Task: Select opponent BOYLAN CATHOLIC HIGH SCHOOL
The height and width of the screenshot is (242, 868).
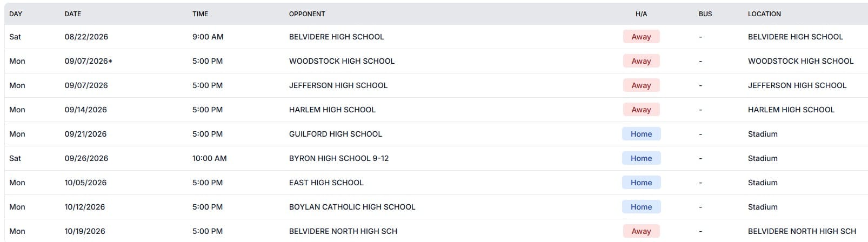Action: coord(352,207)
